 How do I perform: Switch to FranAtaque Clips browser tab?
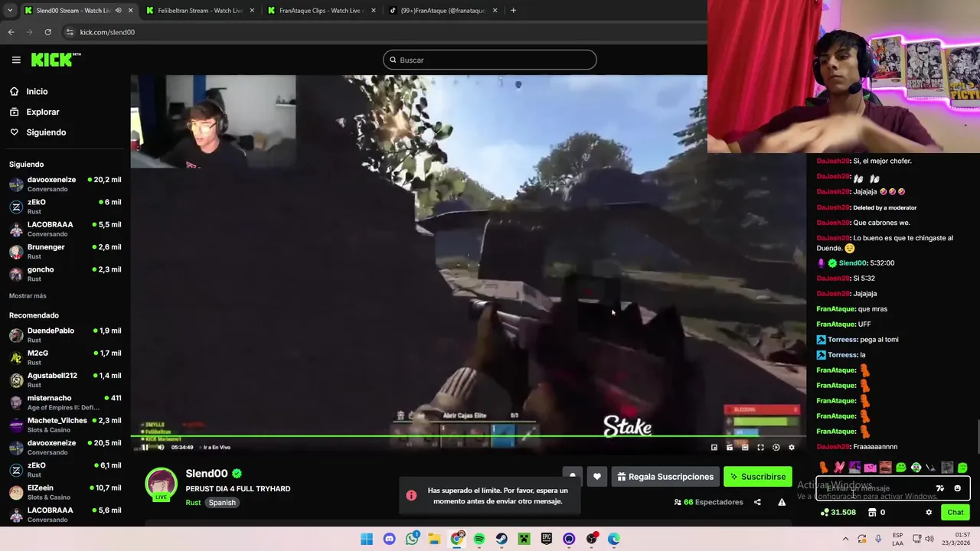pyautogui.click(x=322, y=11)
